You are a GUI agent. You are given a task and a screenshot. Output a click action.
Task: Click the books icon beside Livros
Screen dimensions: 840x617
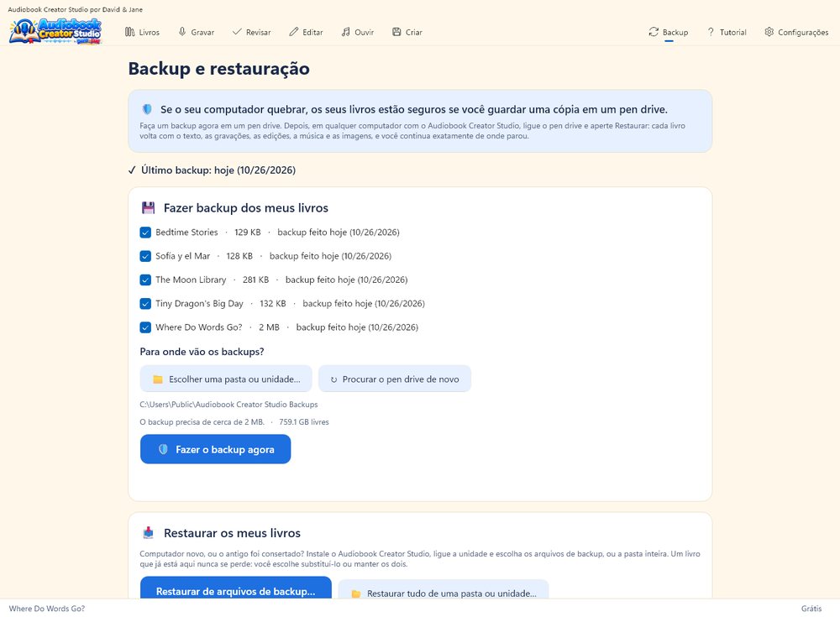(x=129, y=32)
